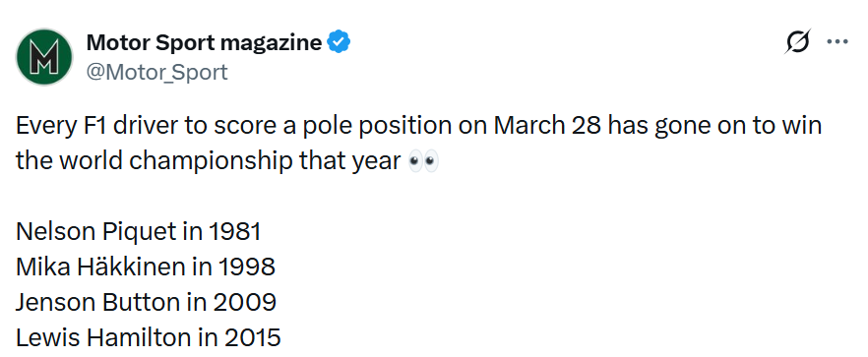
Task: Click the Jenson Button in 2009 line
Action: (x=146, y=303)
